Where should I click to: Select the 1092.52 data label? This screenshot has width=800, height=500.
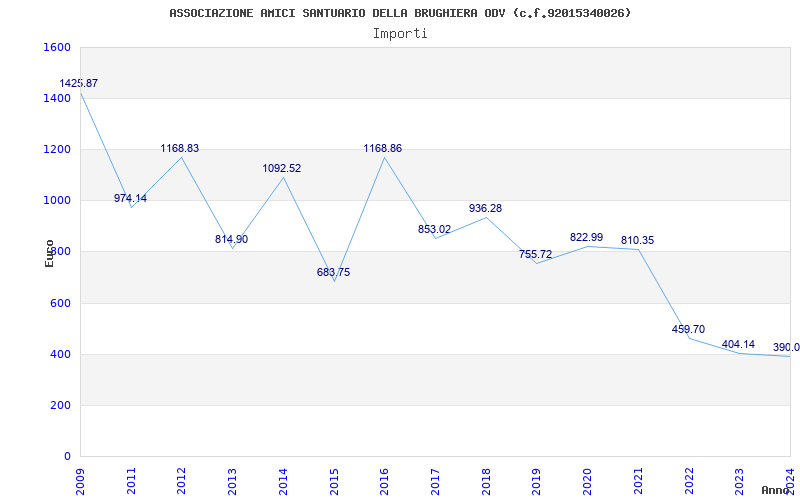click(x=282, y=168)
